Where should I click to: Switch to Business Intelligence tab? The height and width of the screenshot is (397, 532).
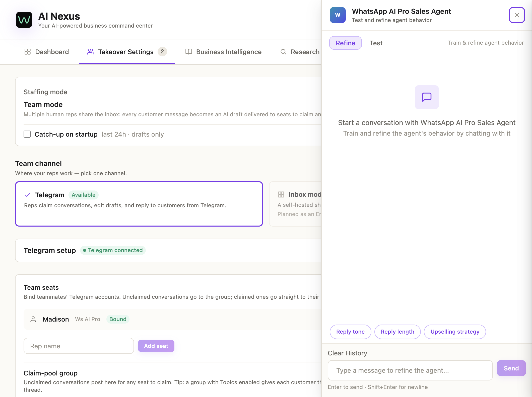point(223,52)
